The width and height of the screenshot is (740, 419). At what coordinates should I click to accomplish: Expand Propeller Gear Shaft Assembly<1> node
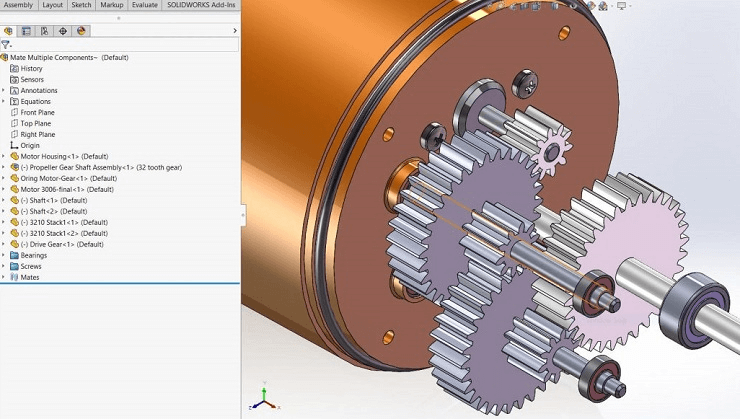(4, 167)
